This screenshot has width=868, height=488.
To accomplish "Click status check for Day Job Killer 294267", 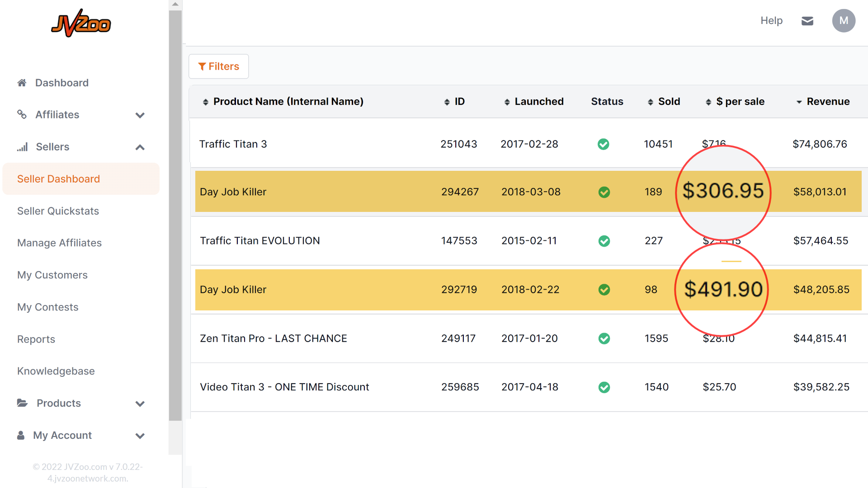I will (x=604, y=192).
